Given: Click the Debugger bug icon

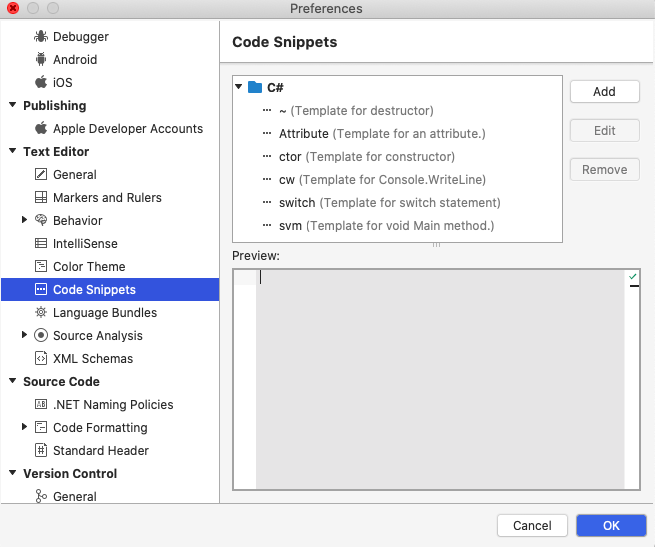Looking at the screenshot, I should pyautogui.click(x=41, y=37).
